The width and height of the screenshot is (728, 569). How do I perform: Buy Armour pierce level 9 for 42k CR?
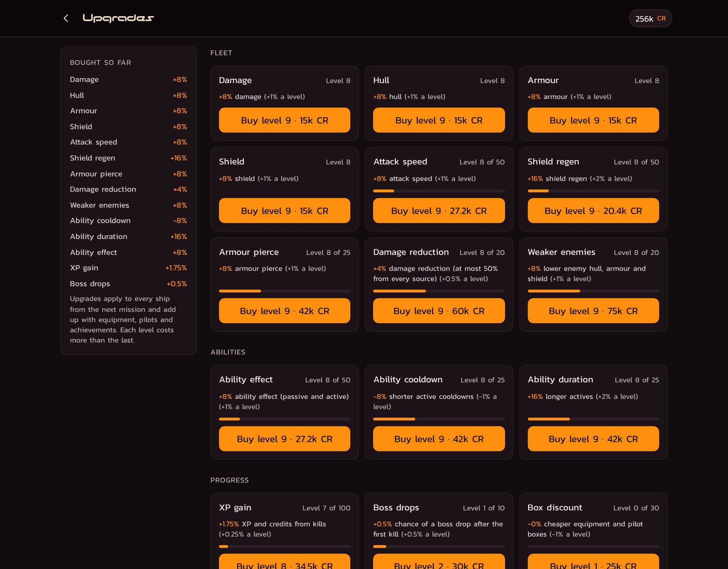[284, 311]
